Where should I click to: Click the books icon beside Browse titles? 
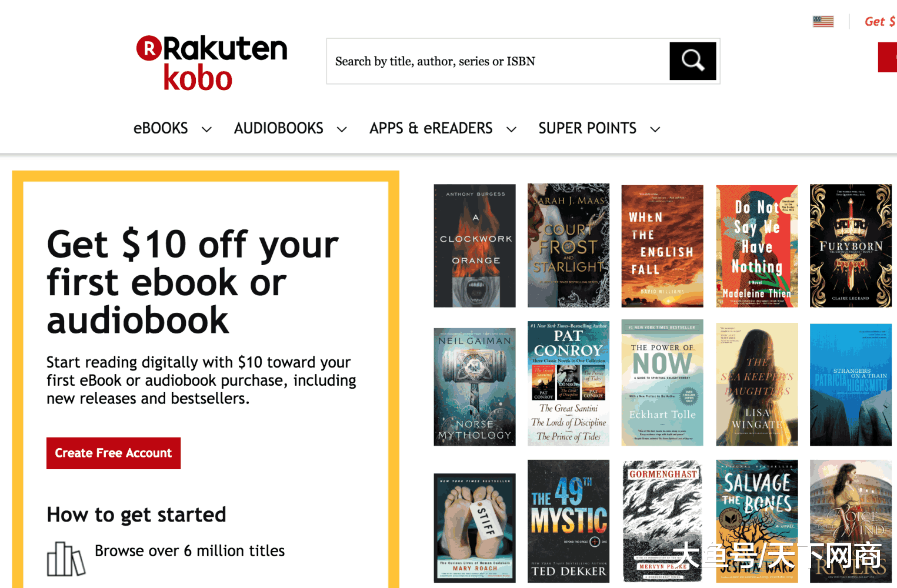(66, 559)
